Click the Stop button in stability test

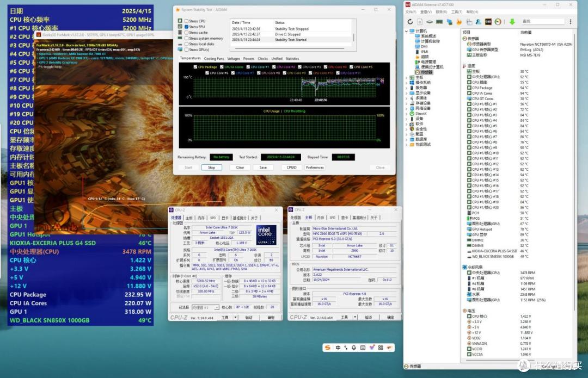211,168
